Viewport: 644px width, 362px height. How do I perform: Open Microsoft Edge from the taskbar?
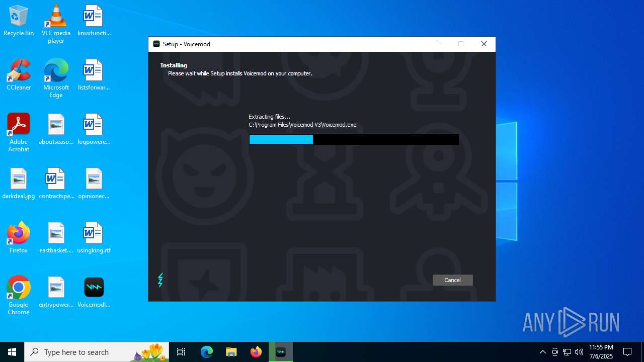tap(207, 352)
